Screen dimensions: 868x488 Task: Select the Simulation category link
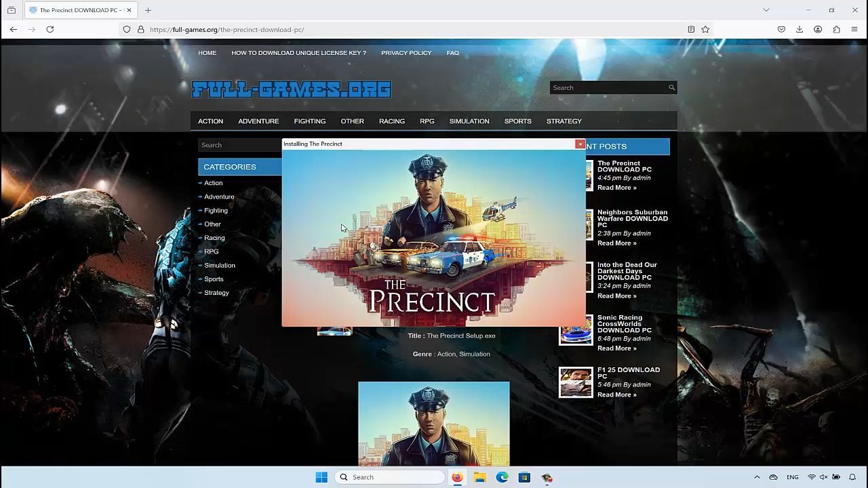[220, 266]
